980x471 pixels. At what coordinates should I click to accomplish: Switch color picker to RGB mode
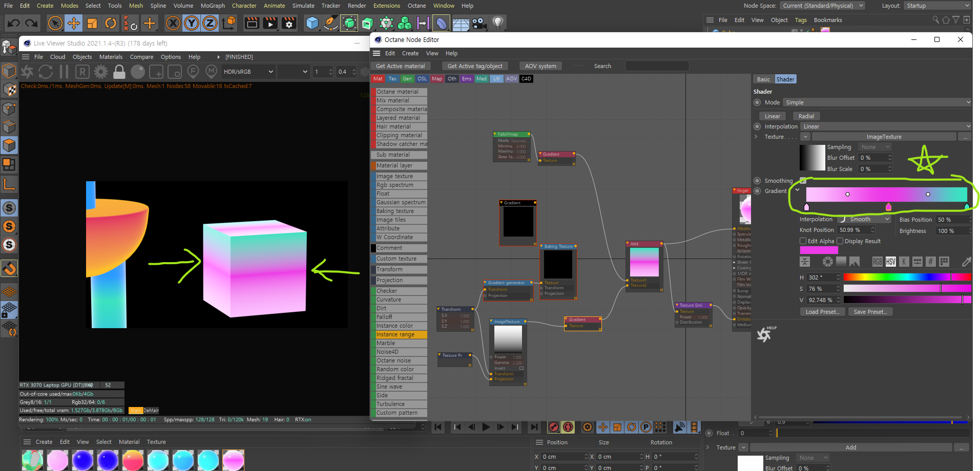[877, 262]
